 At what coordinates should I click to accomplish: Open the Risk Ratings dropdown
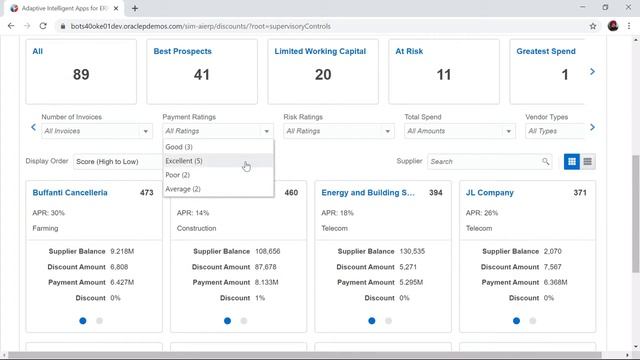[x=339, y=131]
